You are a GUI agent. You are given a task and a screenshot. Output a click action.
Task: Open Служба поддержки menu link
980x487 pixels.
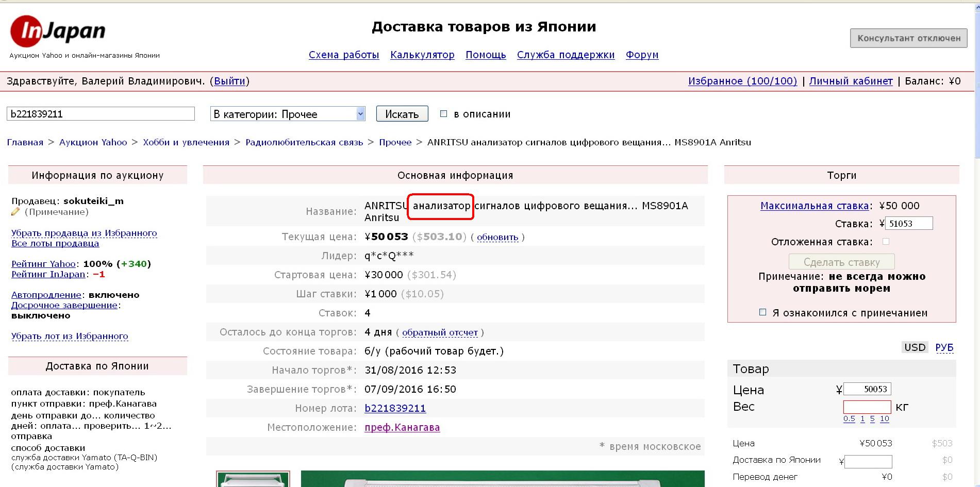click(566, 55)
